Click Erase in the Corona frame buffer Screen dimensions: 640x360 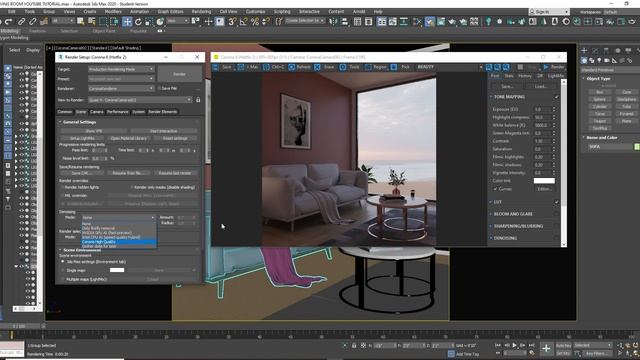pyautogui.click(x=325, y=67)
